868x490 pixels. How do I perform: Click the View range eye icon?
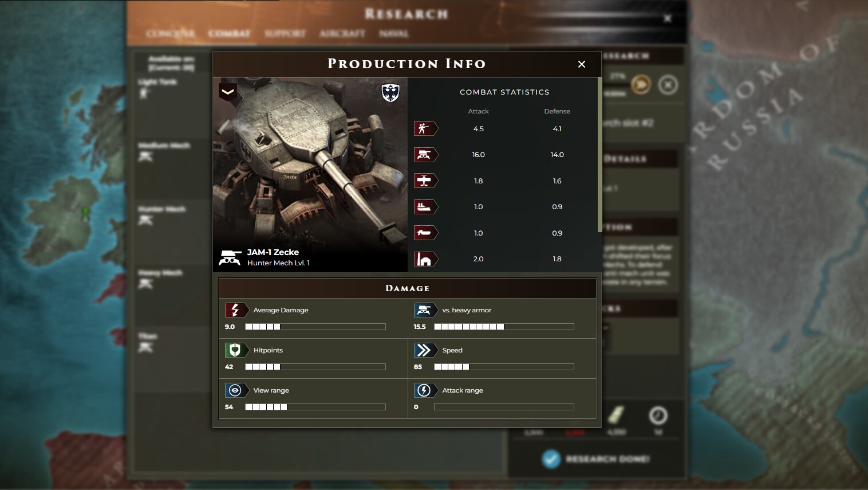tap(237, 390)
